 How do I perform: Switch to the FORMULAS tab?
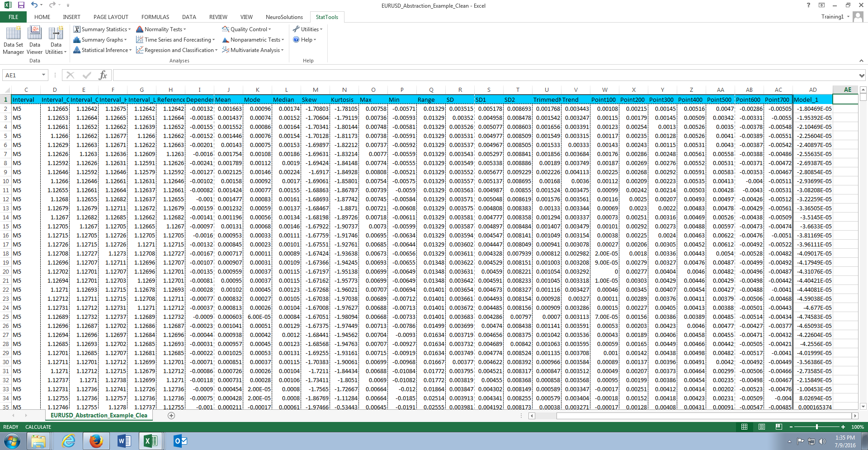pyautogui.click(x=155, y=17)
